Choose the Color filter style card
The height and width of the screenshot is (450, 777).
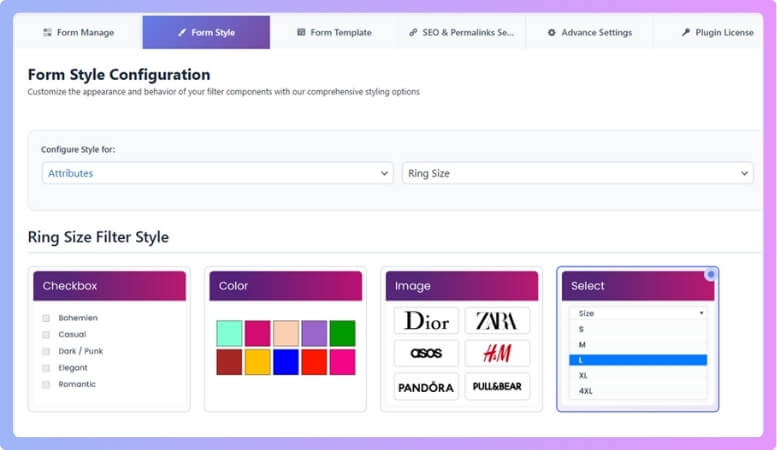(x=285, y=339)
